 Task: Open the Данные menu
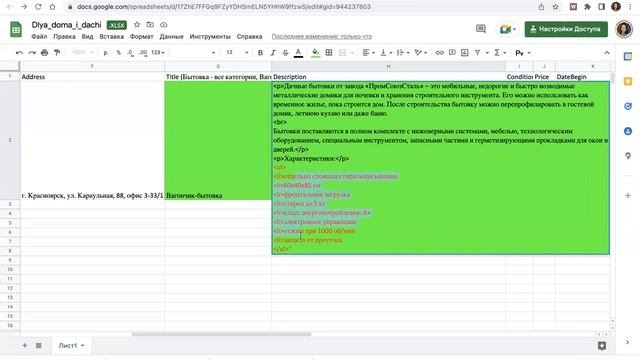[171, 36]
